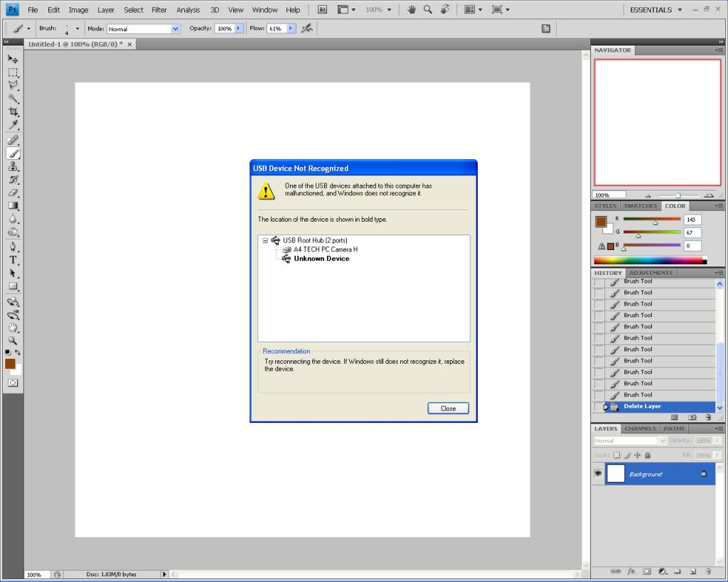Switch to the Adjustments tab
The width and height of the screenshot is (728, 582).
651,273
